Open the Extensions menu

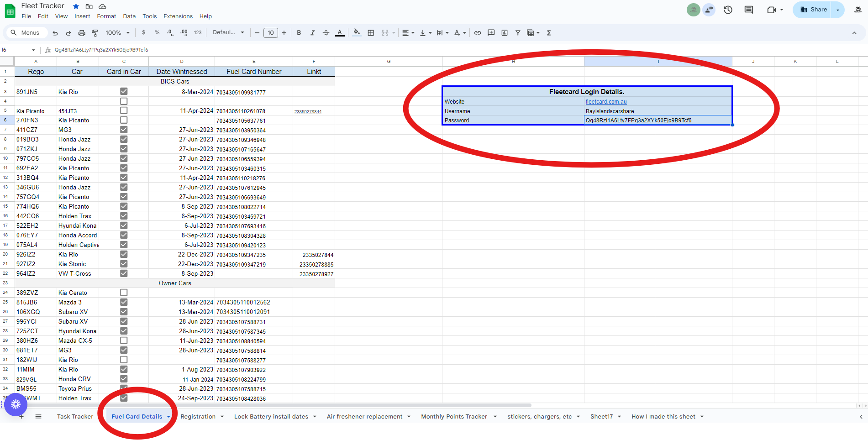(178, 16)
